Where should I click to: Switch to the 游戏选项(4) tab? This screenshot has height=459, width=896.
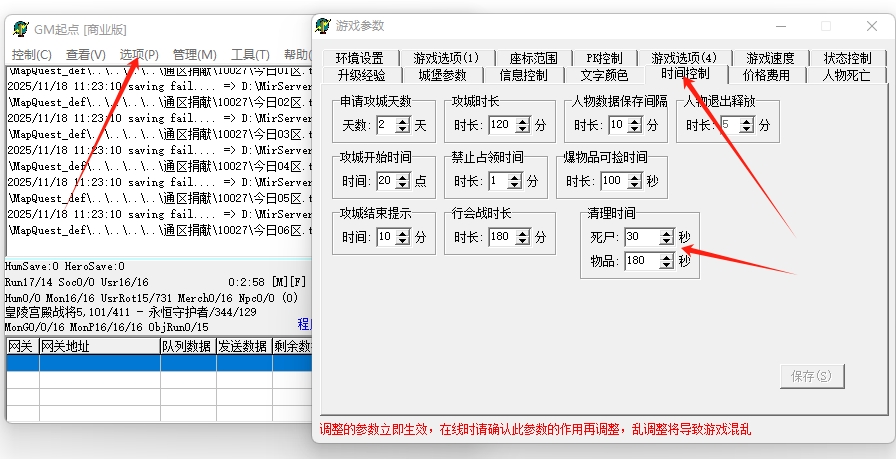[x=684, y=58]
